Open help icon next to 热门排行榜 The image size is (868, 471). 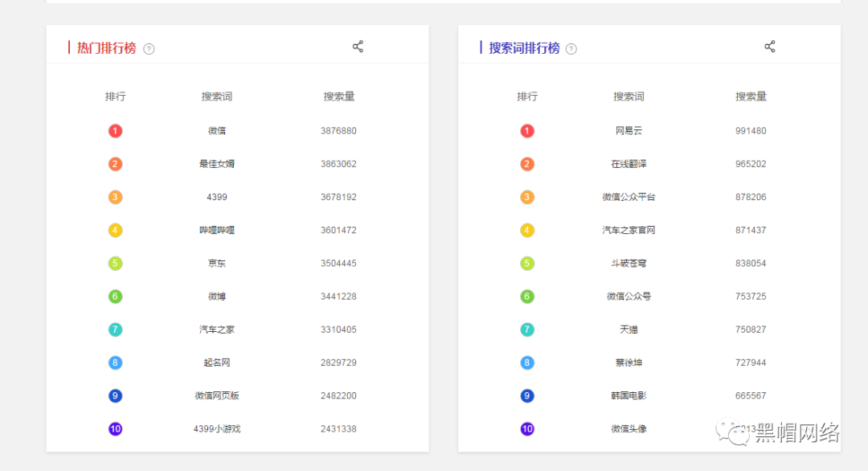[149, 49]
